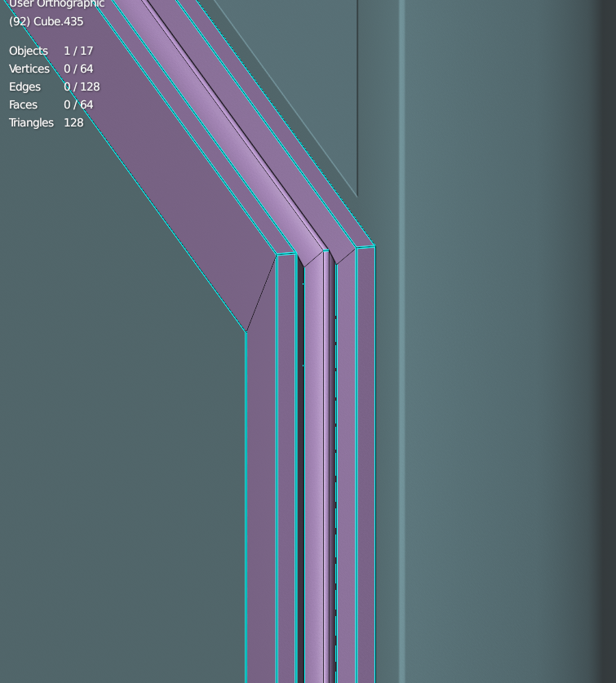Click the "0 / 128" edges count value
This screenshot has width=616, height=683.
click(x=82, y=86)
